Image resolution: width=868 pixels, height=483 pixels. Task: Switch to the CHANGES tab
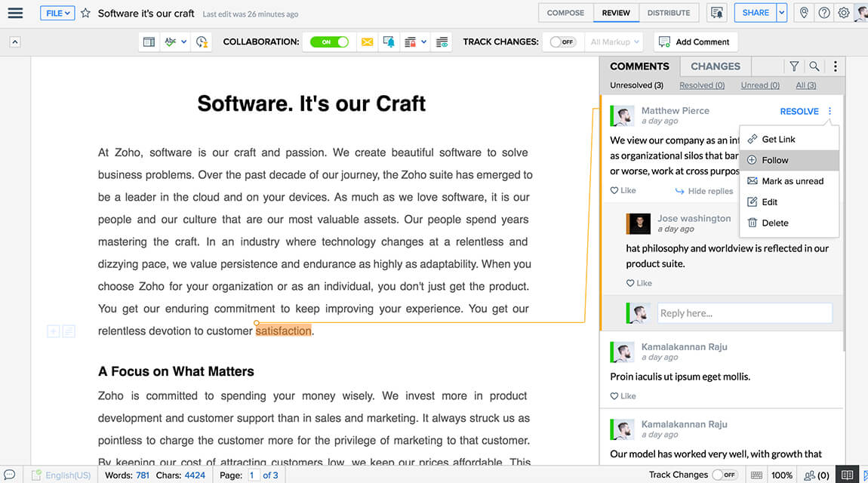click(x=715, y=66)
